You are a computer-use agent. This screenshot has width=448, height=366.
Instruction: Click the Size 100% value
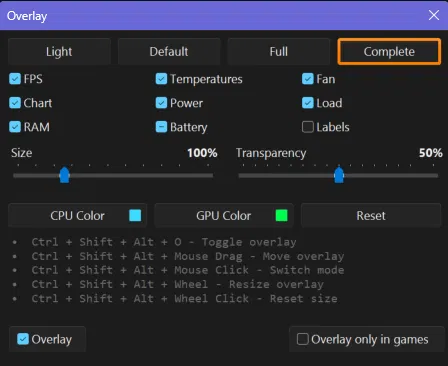pyautogui.click(x=202, y=153)
